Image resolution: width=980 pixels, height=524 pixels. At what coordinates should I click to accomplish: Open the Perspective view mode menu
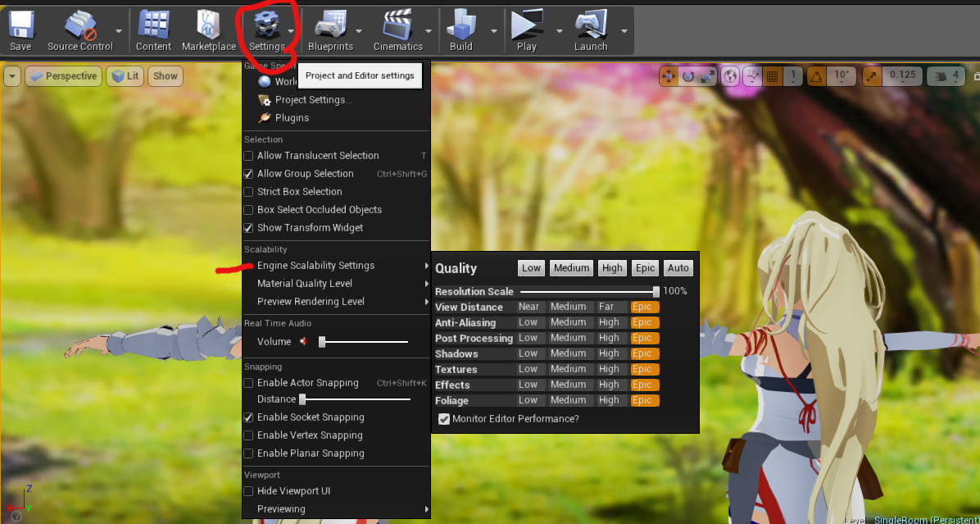63,76
